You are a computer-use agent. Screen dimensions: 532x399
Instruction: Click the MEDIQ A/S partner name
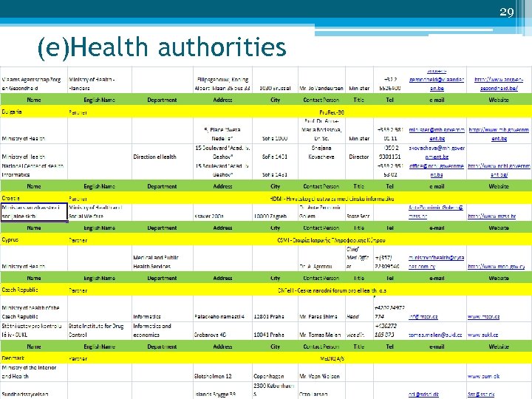pos(332,358)
